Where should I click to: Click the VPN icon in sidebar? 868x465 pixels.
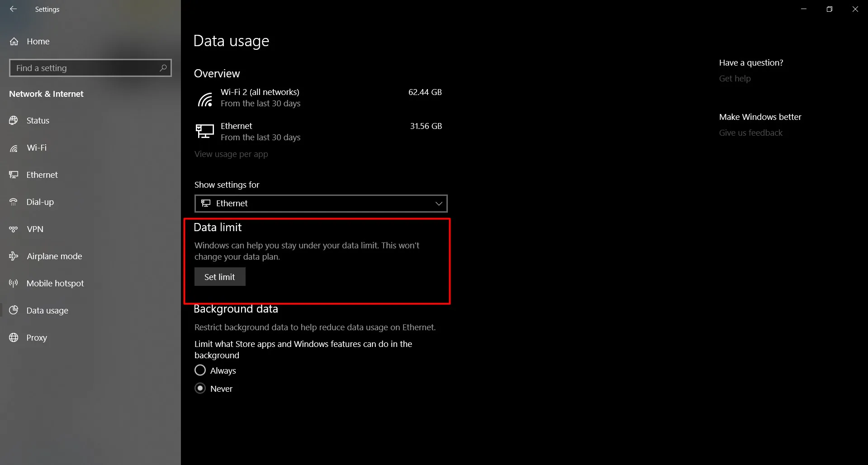[x=14, y=229]
